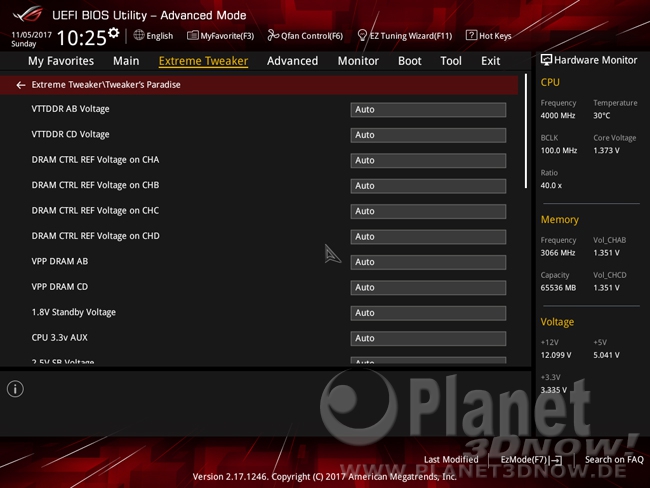Click the back arrow to Extreme Tweaker
This screenshot has height=488, width=650.
click(20, 85)
